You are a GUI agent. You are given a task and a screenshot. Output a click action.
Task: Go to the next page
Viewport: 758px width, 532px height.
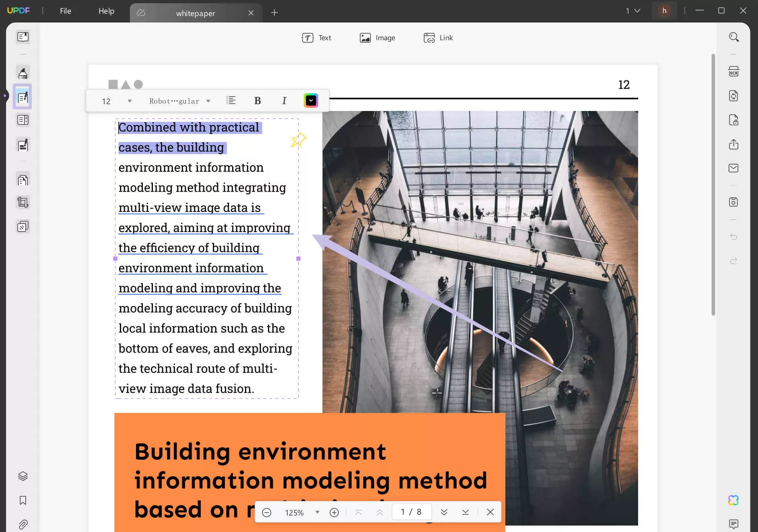click(444, 512)
